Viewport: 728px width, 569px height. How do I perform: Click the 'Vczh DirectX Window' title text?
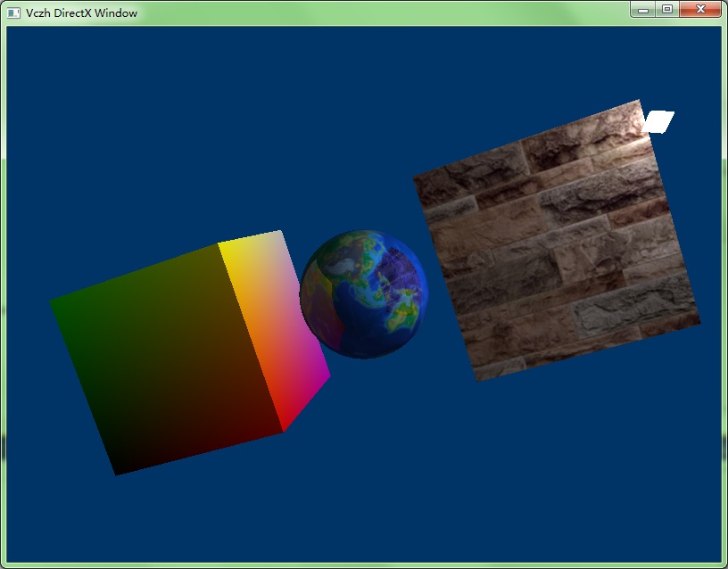[x=82, y=13]
